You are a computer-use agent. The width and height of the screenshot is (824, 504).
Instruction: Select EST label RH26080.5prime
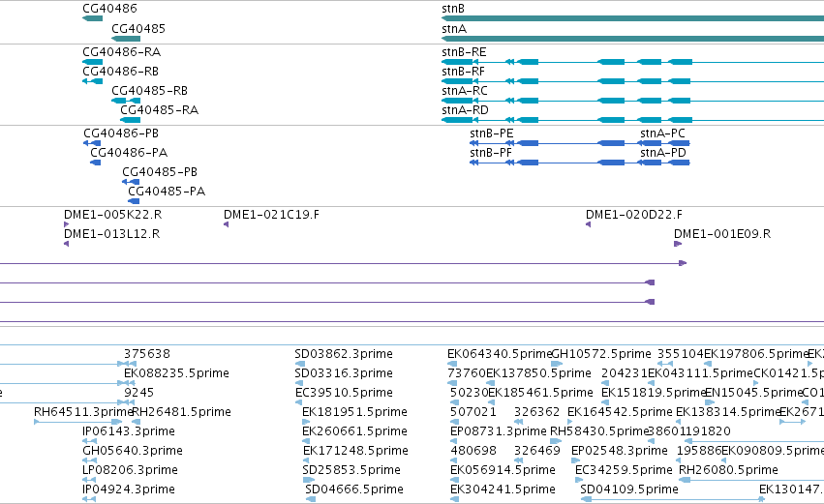(x=729, y=470)
